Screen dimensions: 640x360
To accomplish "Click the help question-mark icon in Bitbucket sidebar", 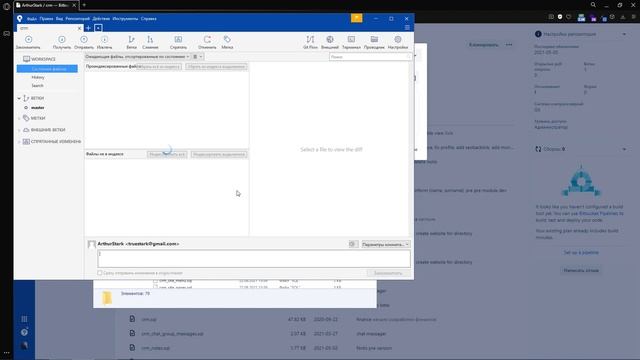I will pyautogui.click(x=24, y=332).
